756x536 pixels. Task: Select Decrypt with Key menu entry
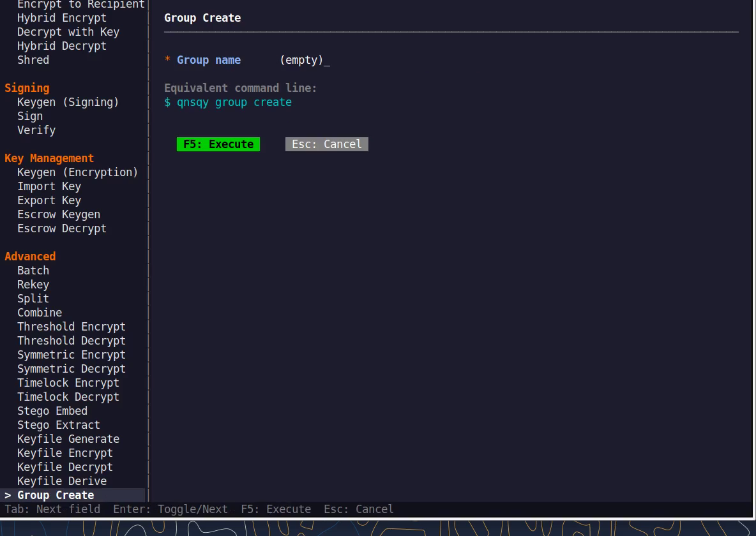(x=68, y=32)
